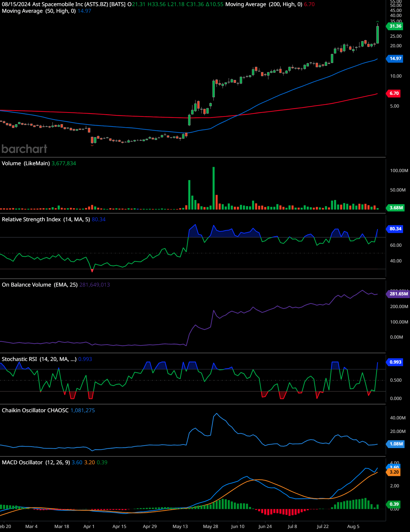410x532 pixels.
Task: Click the blue 14.97 moving average tag
Action: pos(395,58)
